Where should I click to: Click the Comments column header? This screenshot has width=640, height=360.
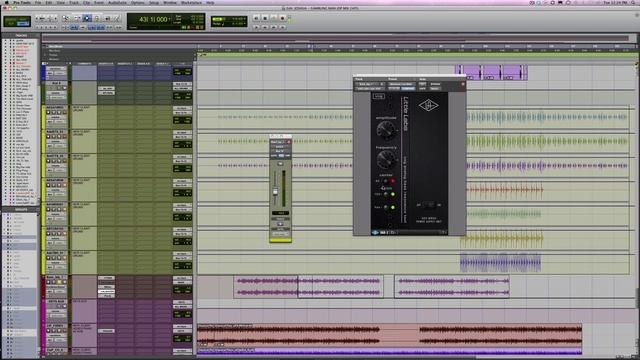tap(84, 64)
